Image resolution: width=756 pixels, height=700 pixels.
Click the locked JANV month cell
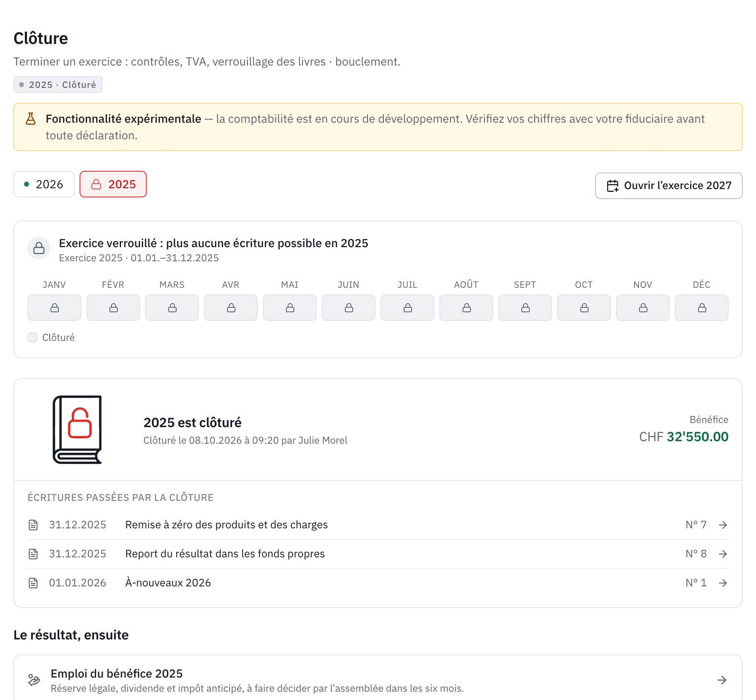tap(54, 308)
